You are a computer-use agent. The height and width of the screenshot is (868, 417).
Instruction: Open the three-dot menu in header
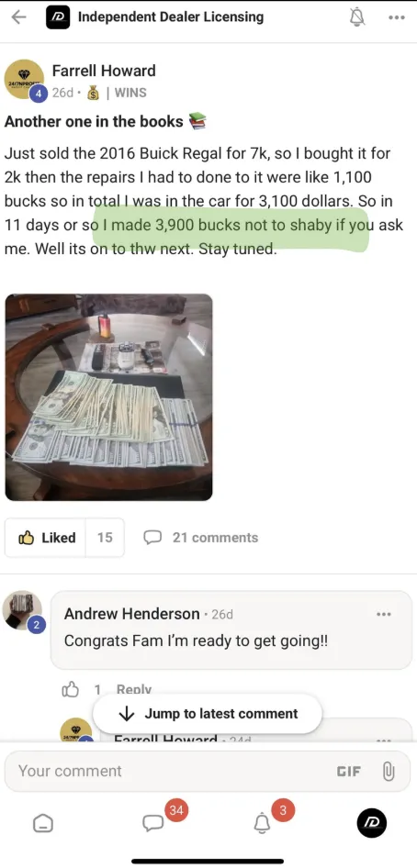(x=396, y=17)
